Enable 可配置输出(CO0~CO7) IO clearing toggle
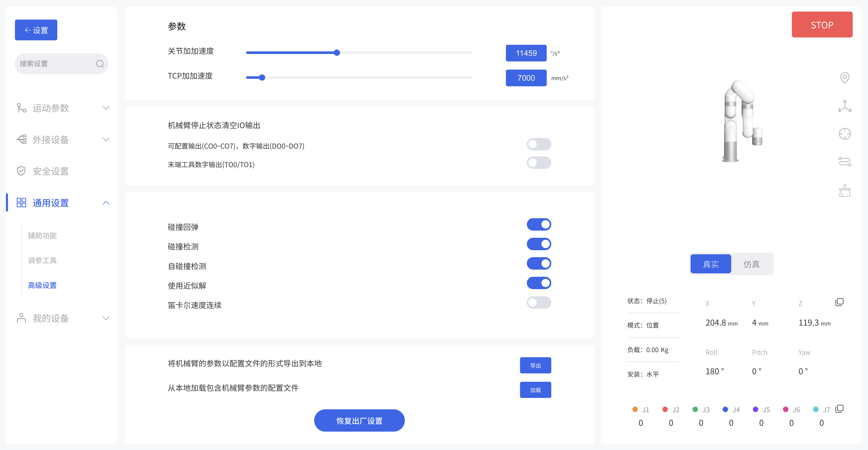868x450 pixels. (x=539, y=144)
